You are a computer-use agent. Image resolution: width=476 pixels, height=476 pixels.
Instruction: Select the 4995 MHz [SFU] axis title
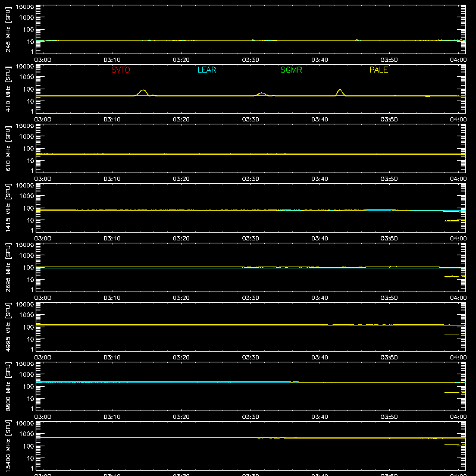pyautogui.click(x=8, y=327)
